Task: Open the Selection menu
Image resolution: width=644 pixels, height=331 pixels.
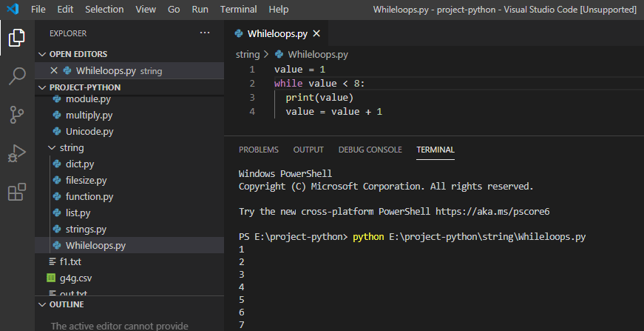Action: coord(104,9)
